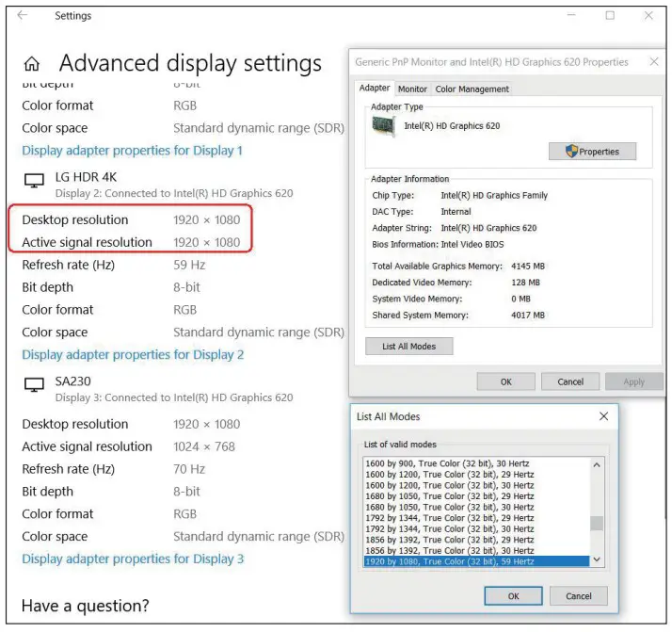Click the SA230 monitor icon
Viewport: 672px width, 632px height.
click(x=34, y=384)
